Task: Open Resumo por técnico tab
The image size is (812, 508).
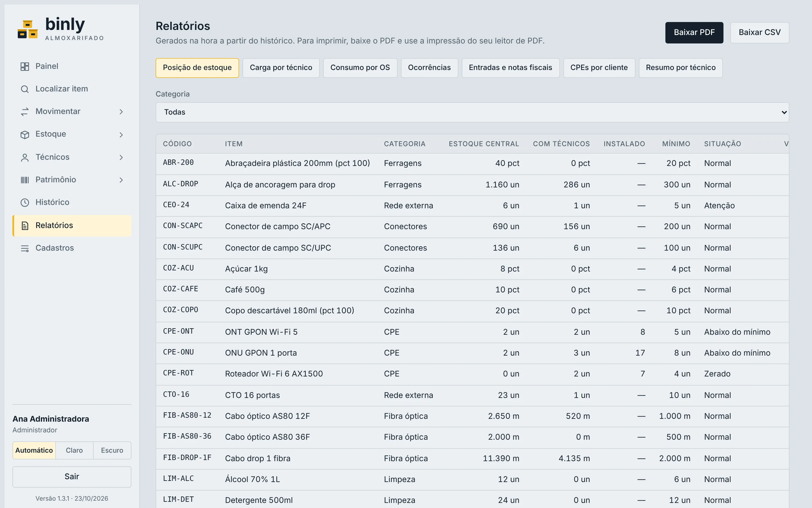Action: point(680,67)
